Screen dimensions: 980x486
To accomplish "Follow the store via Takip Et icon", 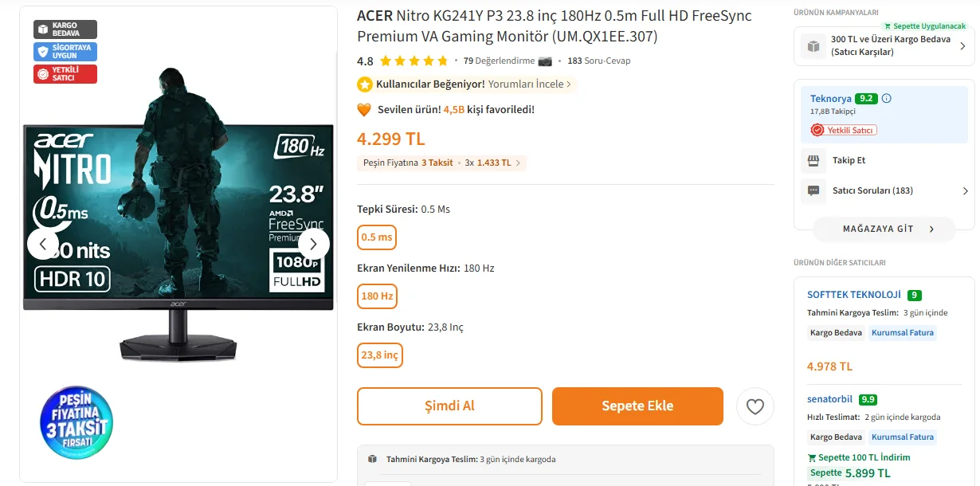I will point(813,160).
